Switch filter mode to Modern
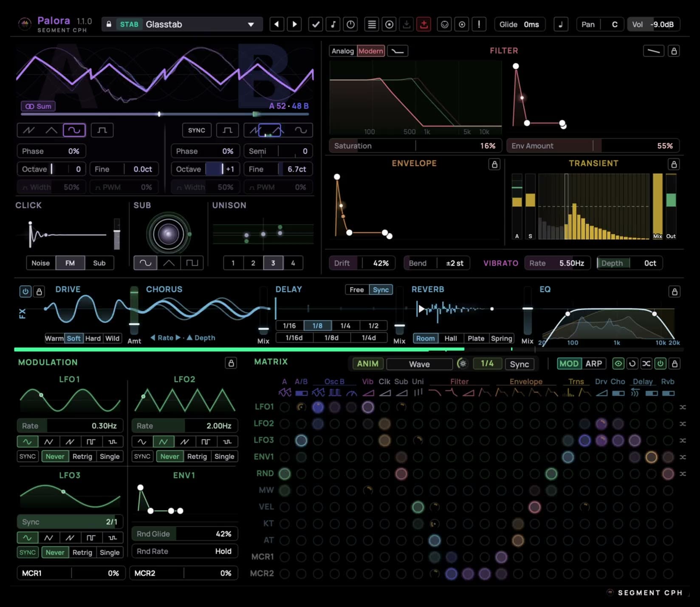The image size is (700, 607). pyautogui.click(x=371, y=51)
